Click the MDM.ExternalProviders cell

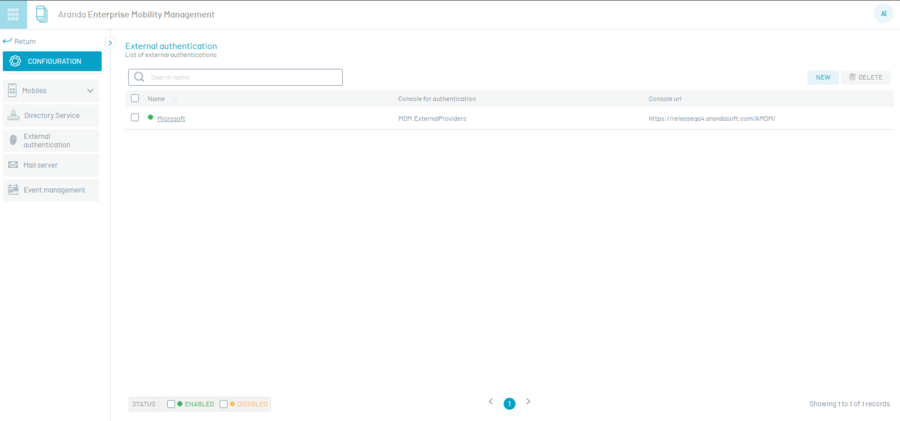click(x=432, y=118)
